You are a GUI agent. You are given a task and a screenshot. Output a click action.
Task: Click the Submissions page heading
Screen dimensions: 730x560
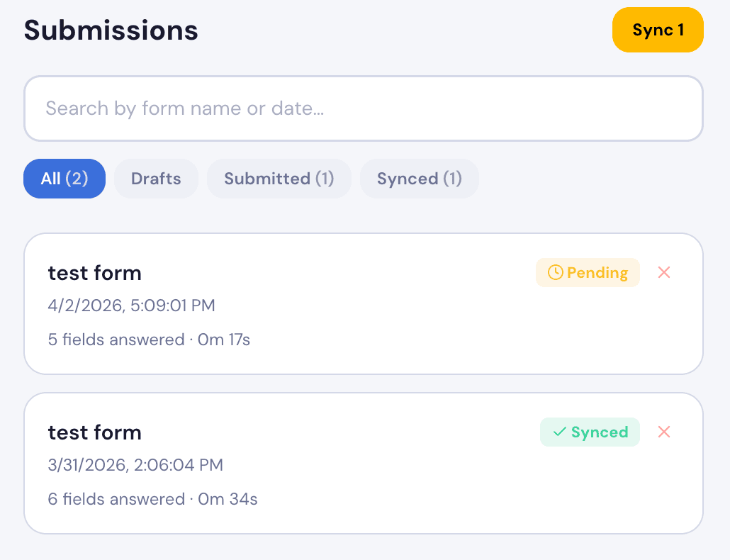(x=110, y=30)
